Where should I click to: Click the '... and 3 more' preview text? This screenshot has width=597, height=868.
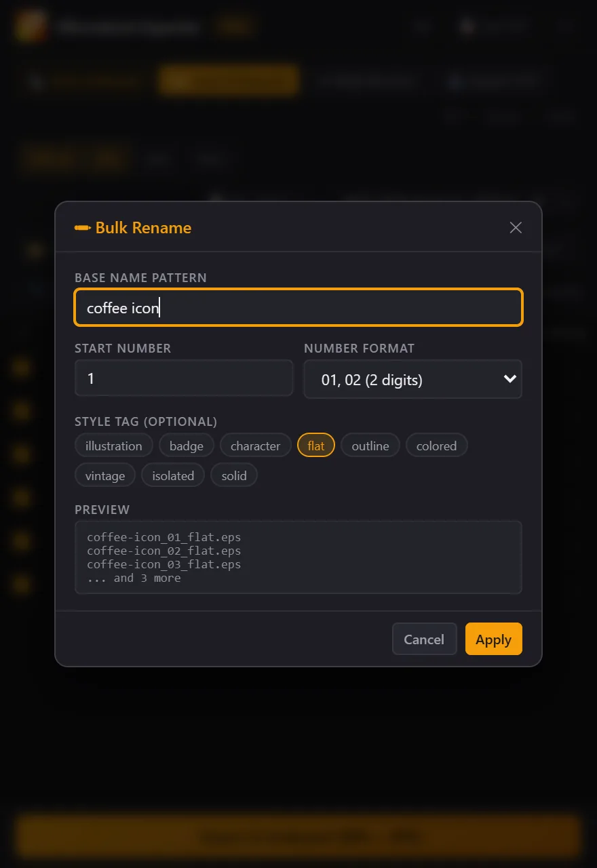(134, 578)
